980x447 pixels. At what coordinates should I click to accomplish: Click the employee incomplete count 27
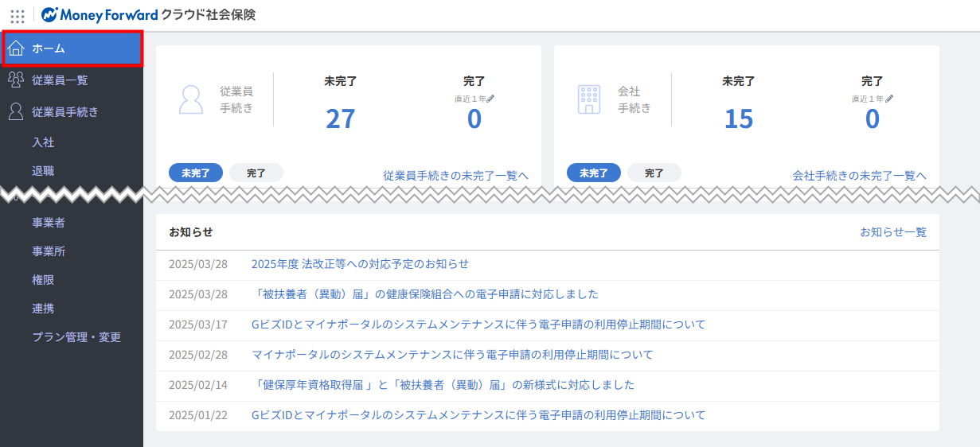[341, 119]
